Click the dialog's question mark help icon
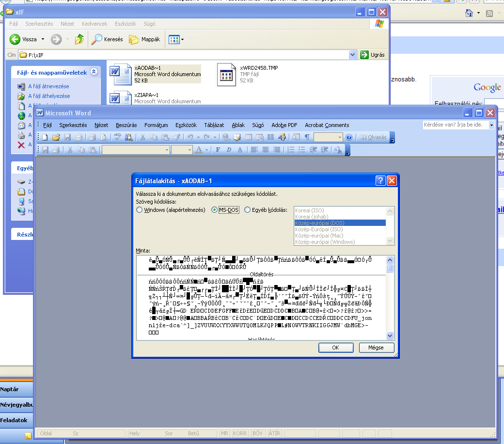The width and height of the screenshot is (504, 444). (x=380, y=181)
